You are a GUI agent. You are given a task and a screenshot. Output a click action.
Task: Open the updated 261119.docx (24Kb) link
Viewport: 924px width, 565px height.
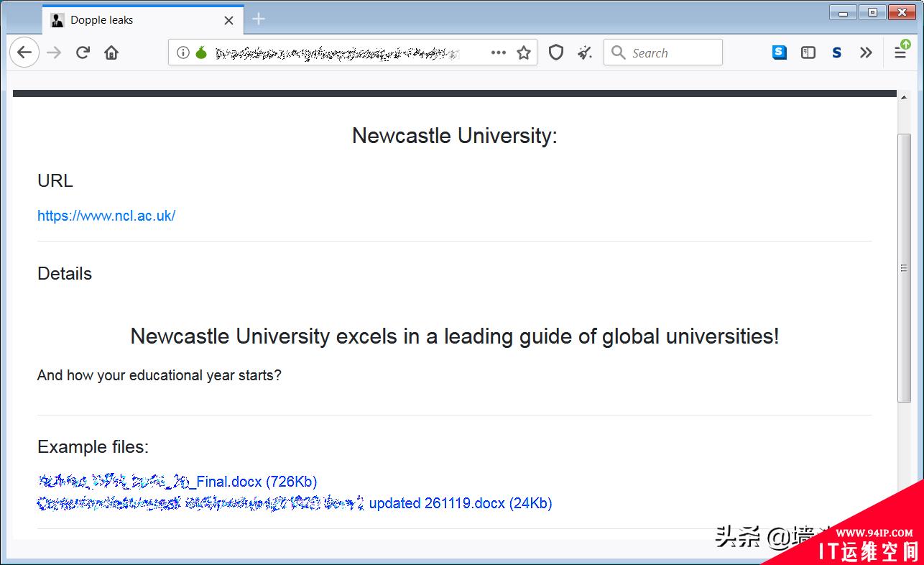(x=295, y=503)
